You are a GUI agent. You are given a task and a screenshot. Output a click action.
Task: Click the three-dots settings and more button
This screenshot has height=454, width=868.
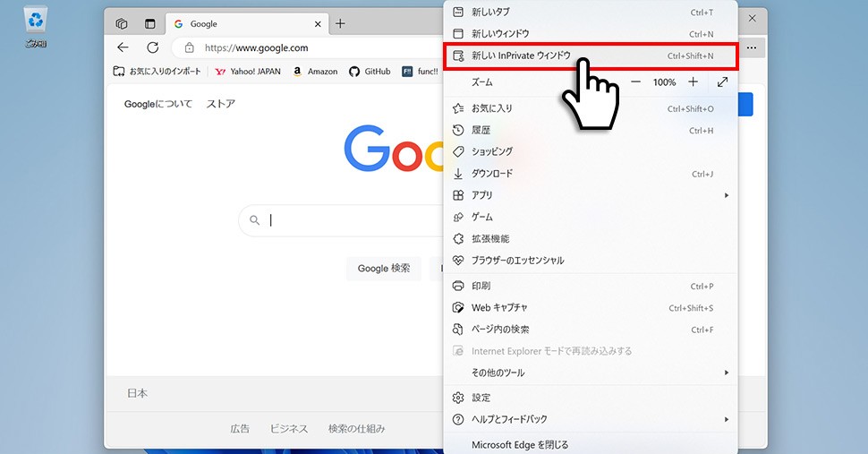751,47
